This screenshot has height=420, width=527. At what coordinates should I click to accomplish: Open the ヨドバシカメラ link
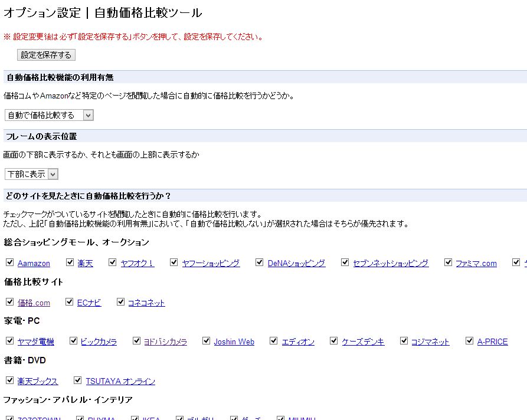(x=165, y=342)
